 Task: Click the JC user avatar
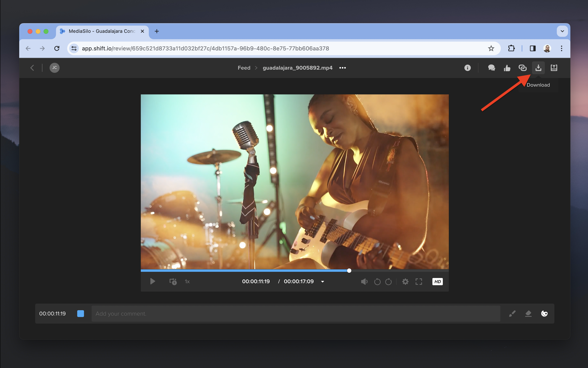point(55,68)
